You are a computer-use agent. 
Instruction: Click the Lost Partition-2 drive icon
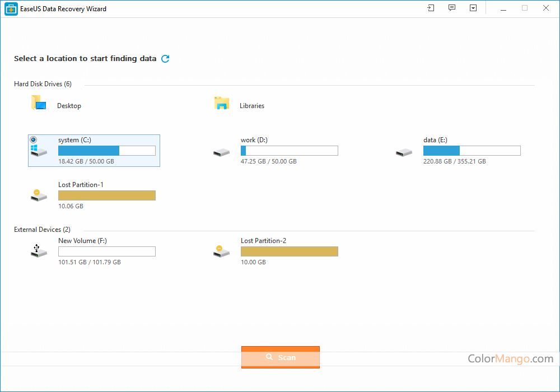pyautogui.click(x=221, y=251)
